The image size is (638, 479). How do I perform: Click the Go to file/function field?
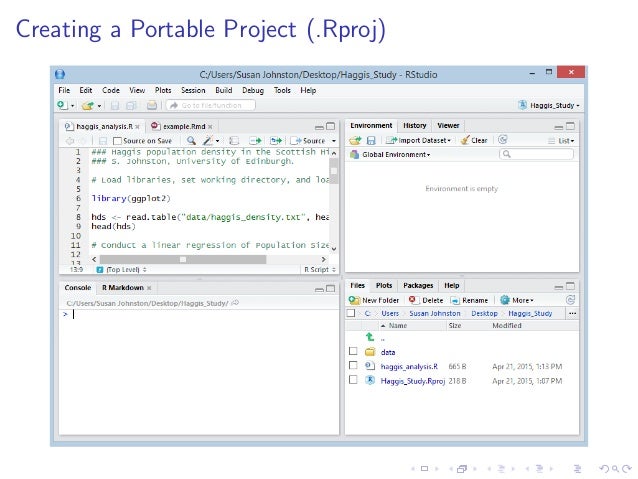click(211, 105)
